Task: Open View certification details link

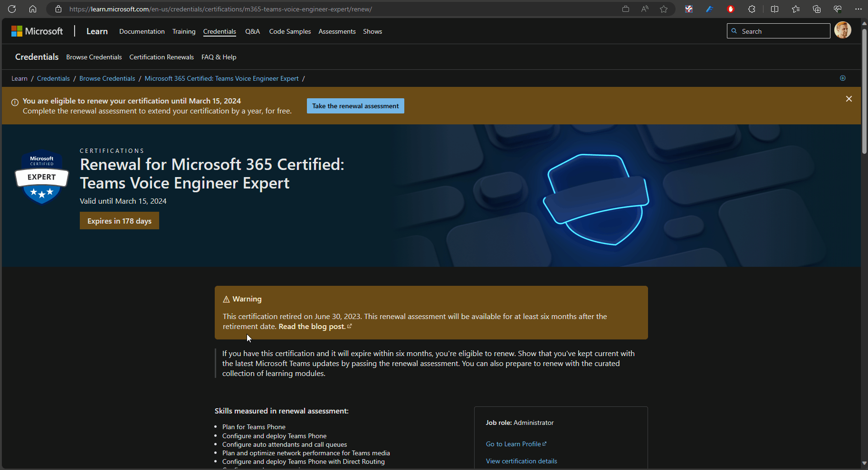Action: click(521, 461)
